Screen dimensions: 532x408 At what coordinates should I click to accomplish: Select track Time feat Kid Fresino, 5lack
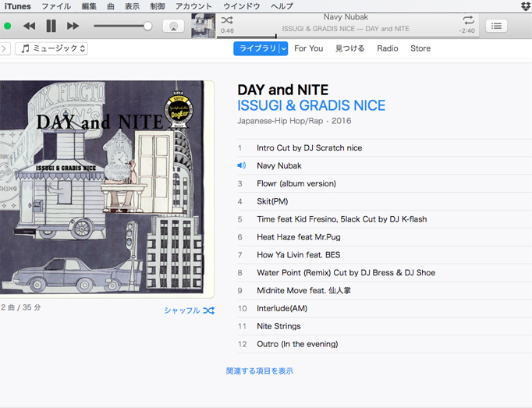[385, 219]
